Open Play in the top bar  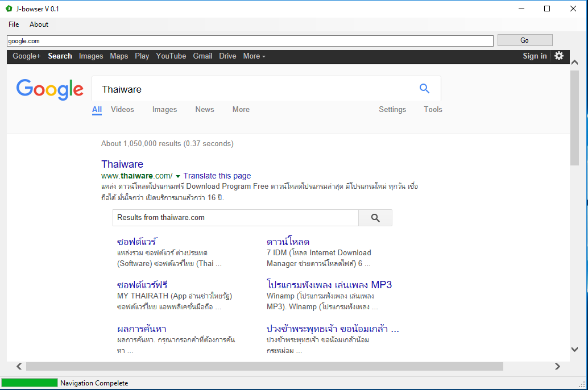pyautogui.click(x=142, y=56)
